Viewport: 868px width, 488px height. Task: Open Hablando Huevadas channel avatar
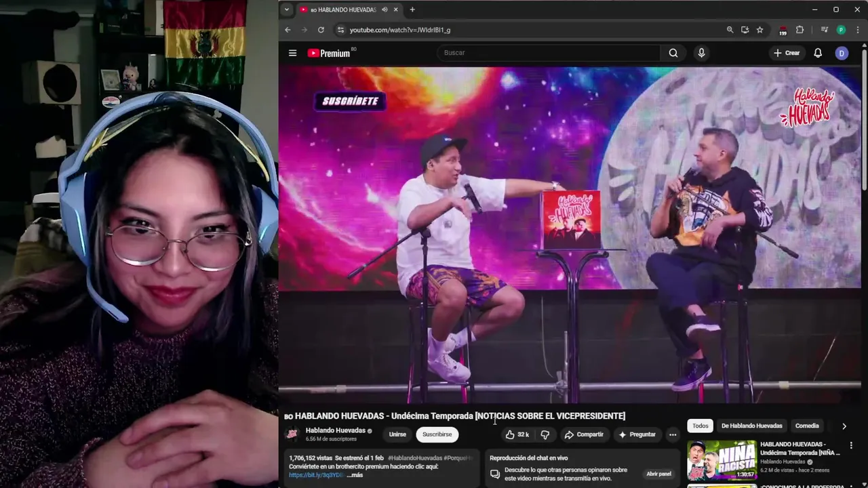coord(292,434)
